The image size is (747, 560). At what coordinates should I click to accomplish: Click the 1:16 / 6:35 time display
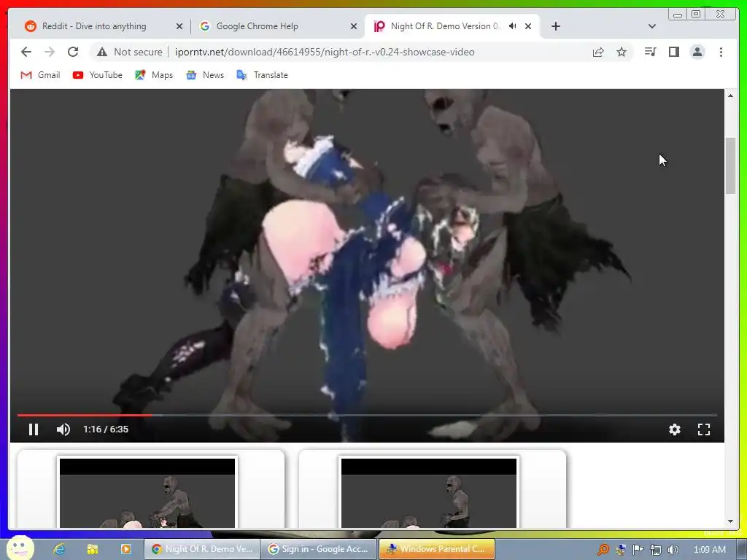(106, 429)
